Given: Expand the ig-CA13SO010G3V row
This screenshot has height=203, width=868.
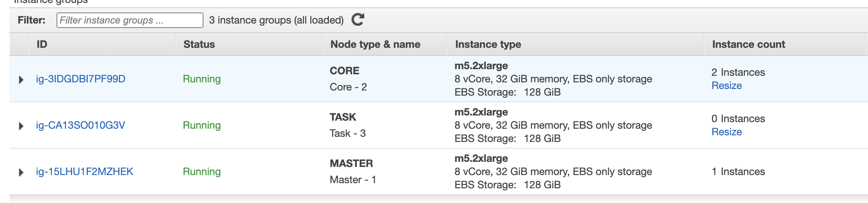Looking at the screenshot, I should point(21,126).
